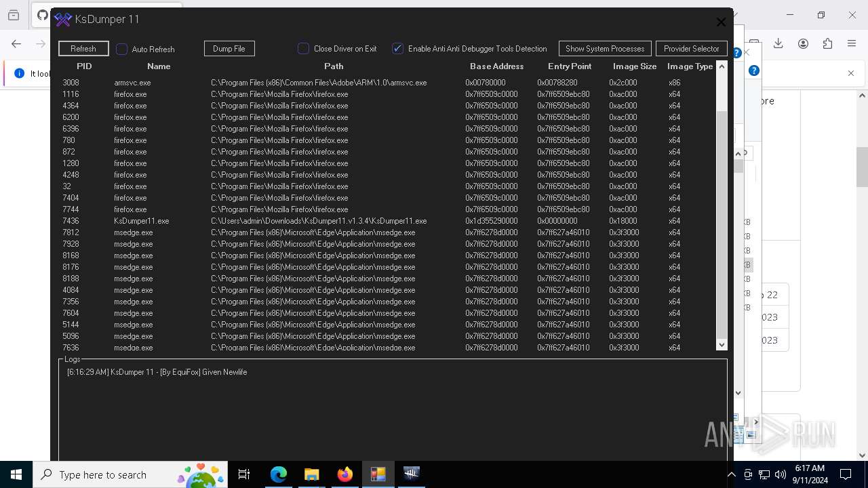Click the active colorful app taskbar icon
868x488 pixels.
[378, 474]
